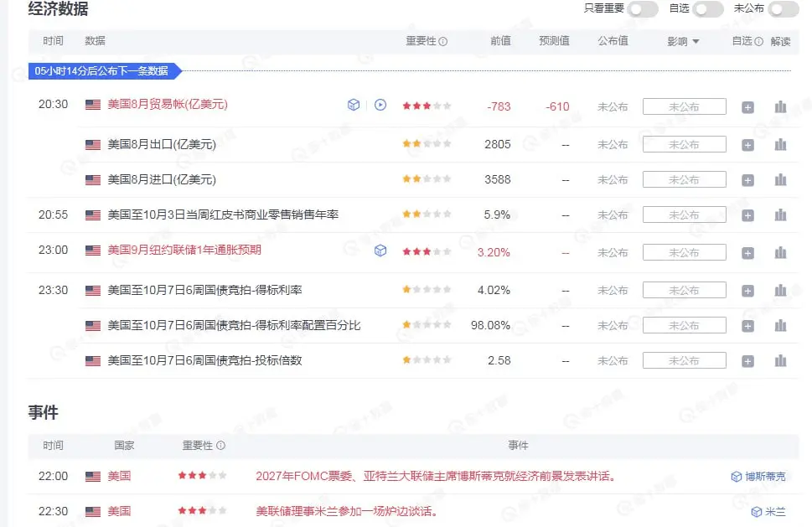Open chart for 红皮书商业零售销售年率
Viewport: 812px width, 527px height.
pos(780,214)
